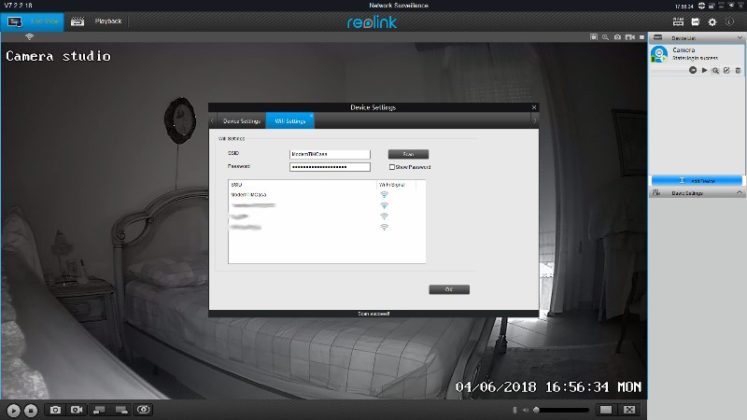
Task: Click the stop square icon above the video
Action: point(642,37)
